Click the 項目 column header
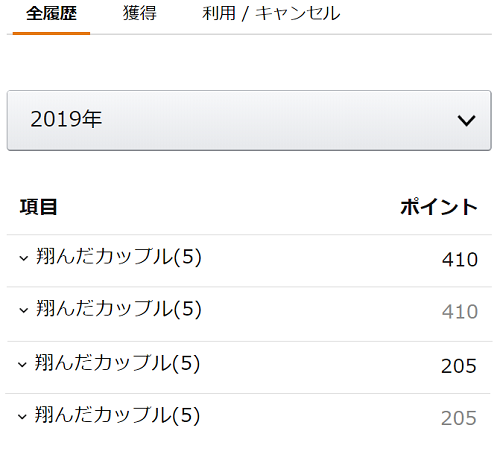The height and width of the screenshot is (454, 500). point(38,207)
